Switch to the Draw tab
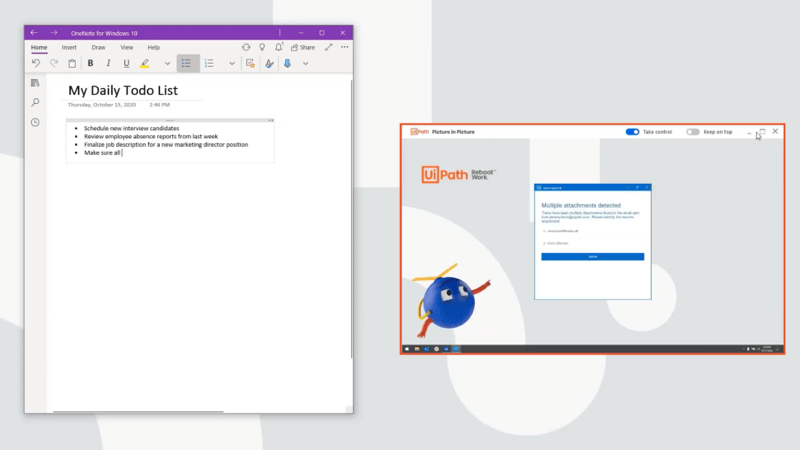Screen dimensions: 800x450 [98, 47]
